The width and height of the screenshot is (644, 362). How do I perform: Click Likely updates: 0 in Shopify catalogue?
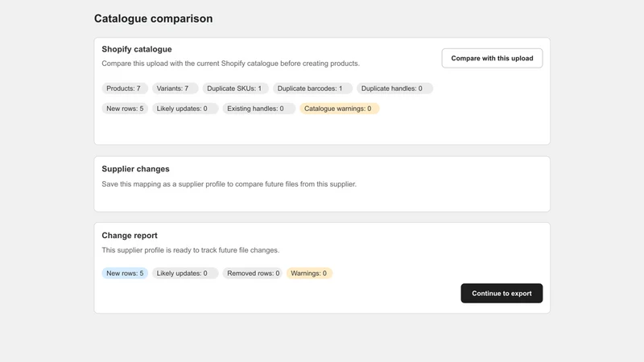(x=185, y=109)
